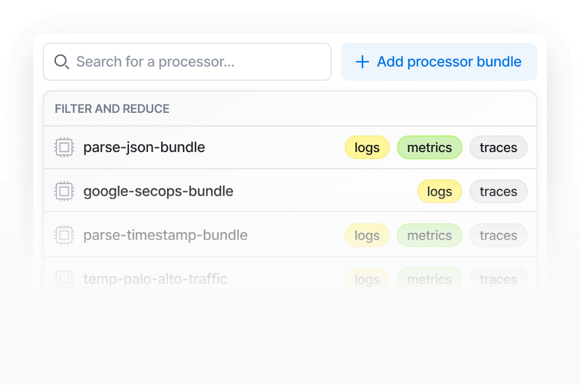
Task: Click the traces tag on google-secops-bundle
Action: (498, 191)
